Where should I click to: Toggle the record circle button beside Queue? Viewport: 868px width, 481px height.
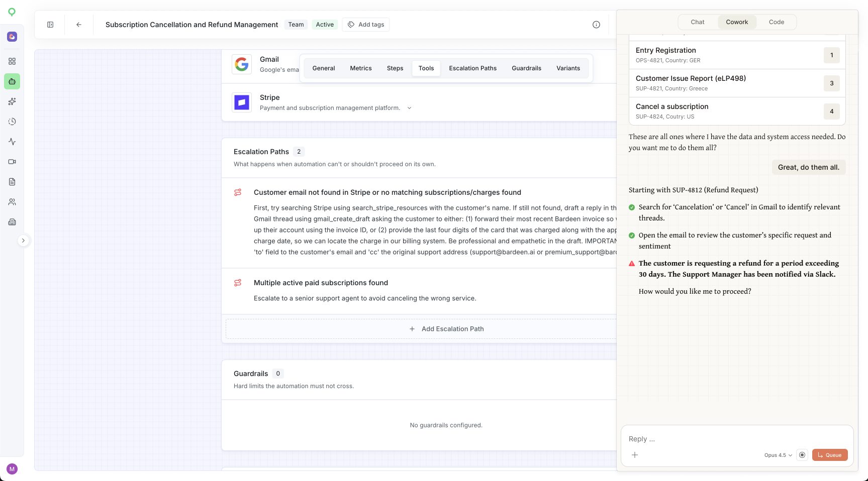pyautogui.click(x=802, y=455)
